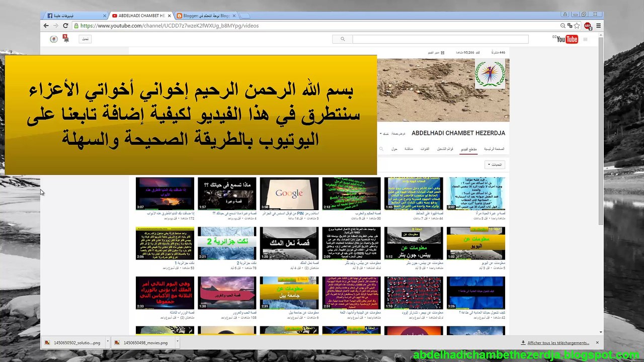Open the 'معلومات عن اليوبو' video thumbnail

476,243
